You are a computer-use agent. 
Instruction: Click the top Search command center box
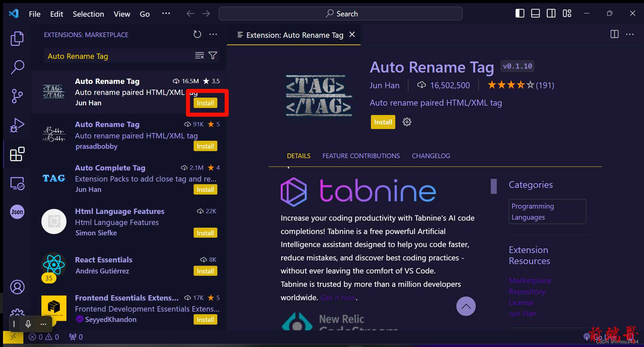(341, 14)
